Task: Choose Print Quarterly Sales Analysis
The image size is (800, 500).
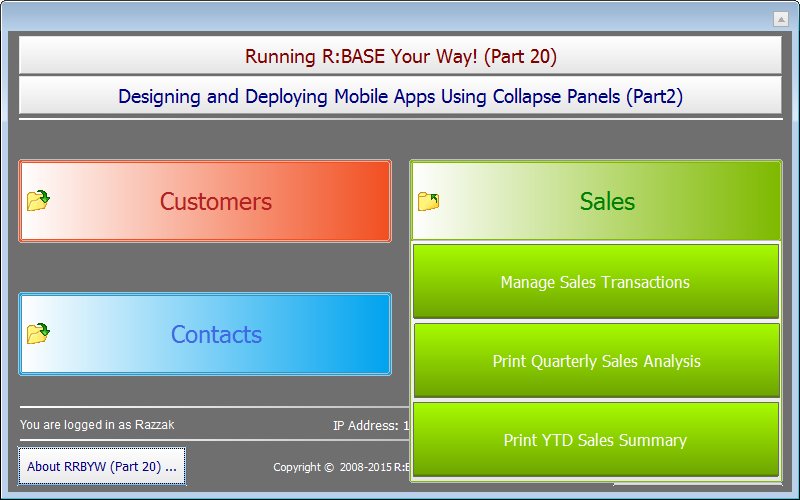Action: coord(595,361)
